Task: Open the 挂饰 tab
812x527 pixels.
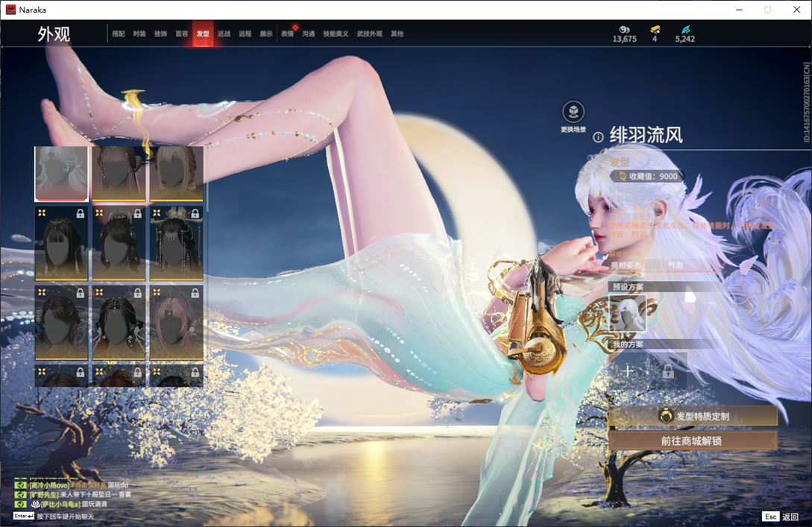Action: coord(160,34)
